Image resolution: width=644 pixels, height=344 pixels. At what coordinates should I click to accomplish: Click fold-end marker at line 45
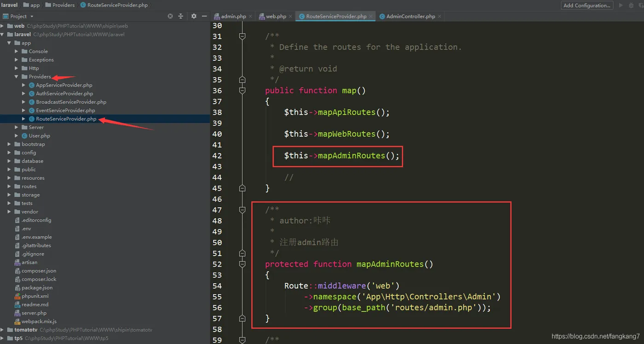[242, 188]
